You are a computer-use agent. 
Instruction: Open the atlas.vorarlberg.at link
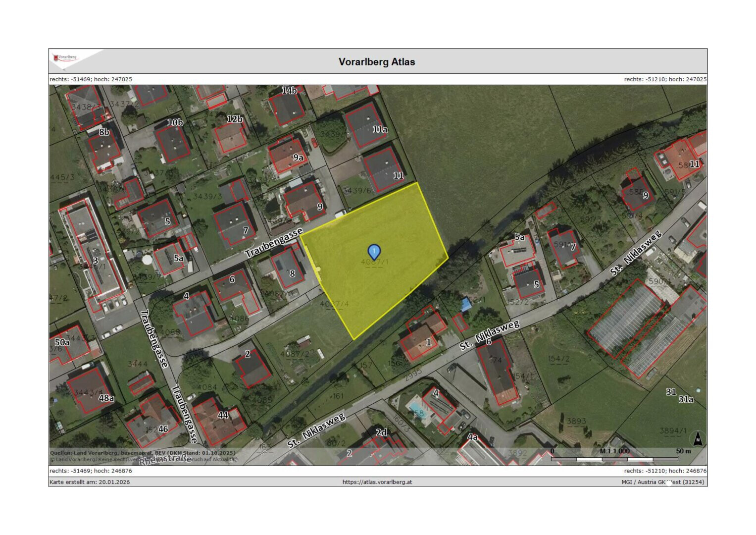point(377,482)
